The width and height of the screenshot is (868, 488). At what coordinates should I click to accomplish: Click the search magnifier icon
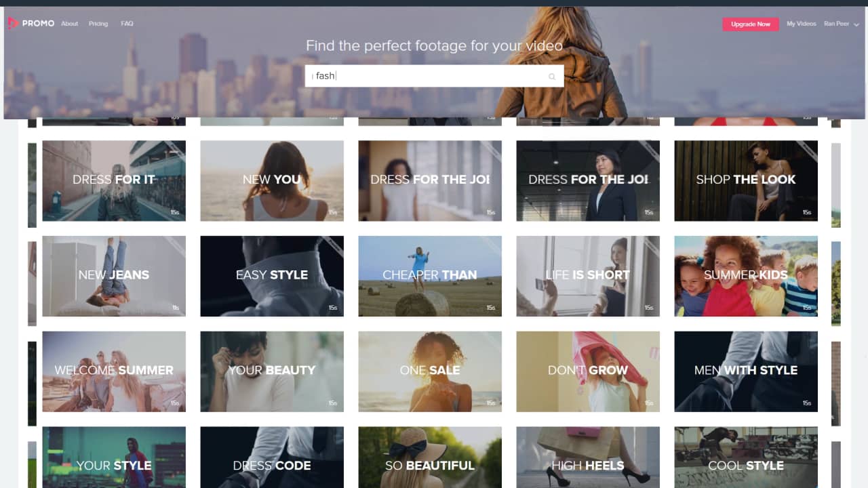click(552, 77)
